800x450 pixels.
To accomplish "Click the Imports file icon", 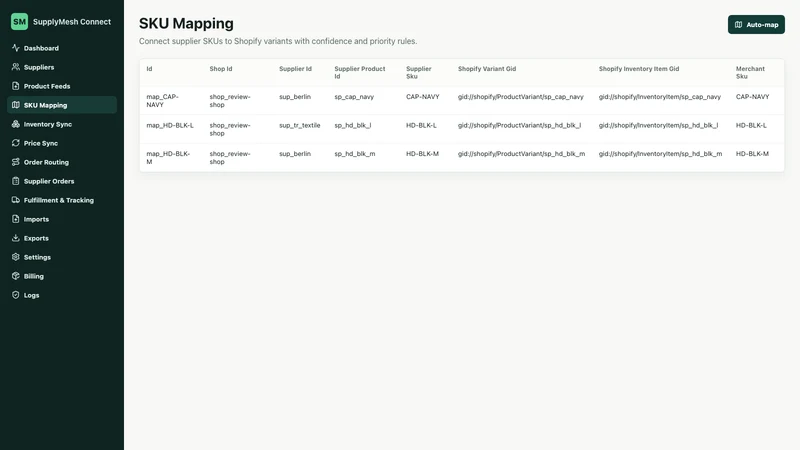I will [16, 219].
